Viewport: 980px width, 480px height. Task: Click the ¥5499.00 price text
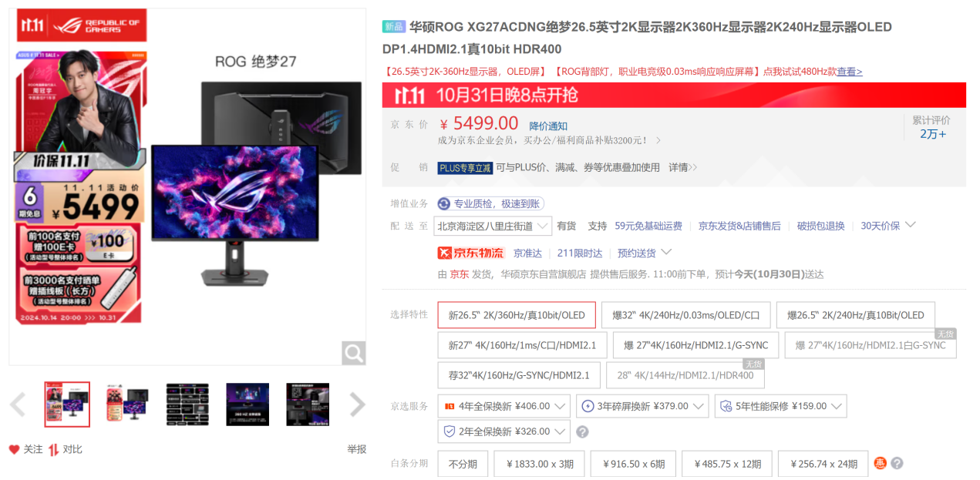480,123
